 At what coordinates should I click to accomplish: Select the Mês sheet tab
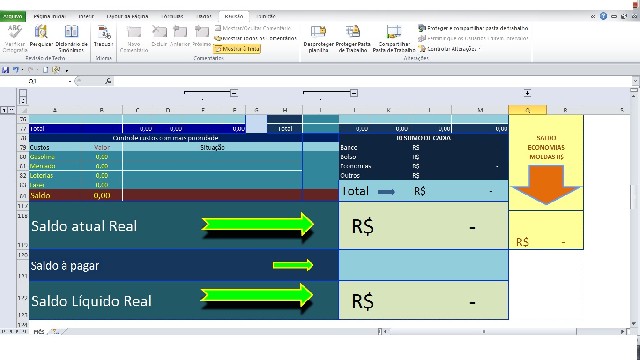pyautogui.click(x=38, y=332)
